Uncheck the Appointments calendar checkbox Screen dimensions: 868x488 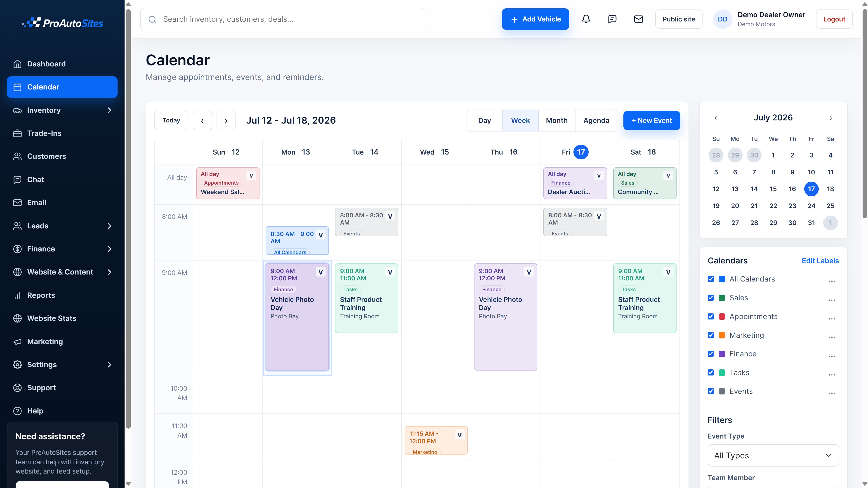click(711, 317)
